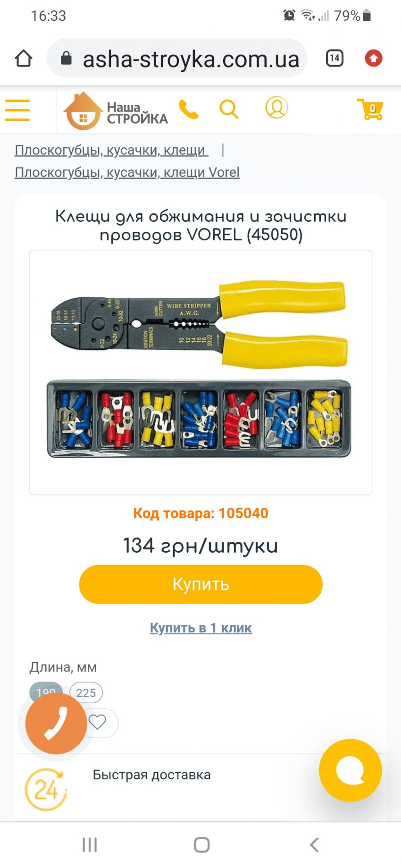Tap the asha-stroyka.com.ua address bar
401x868 pixels.
(177, 59)
